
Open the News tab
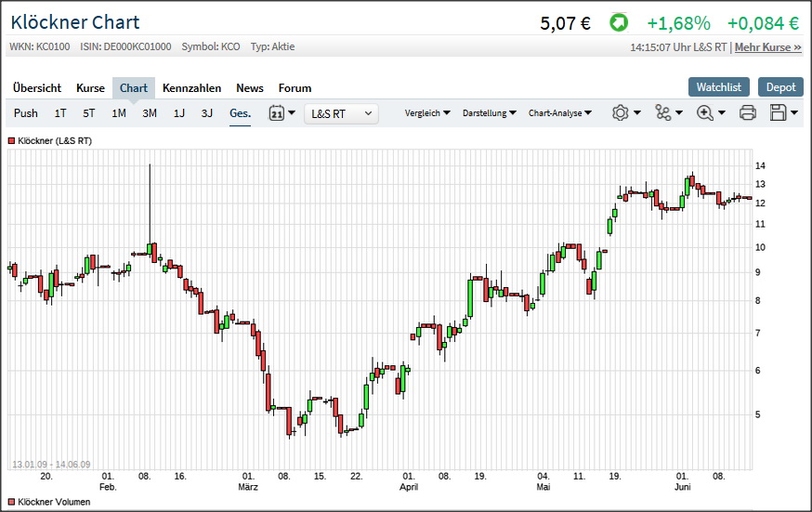[250, 88]
